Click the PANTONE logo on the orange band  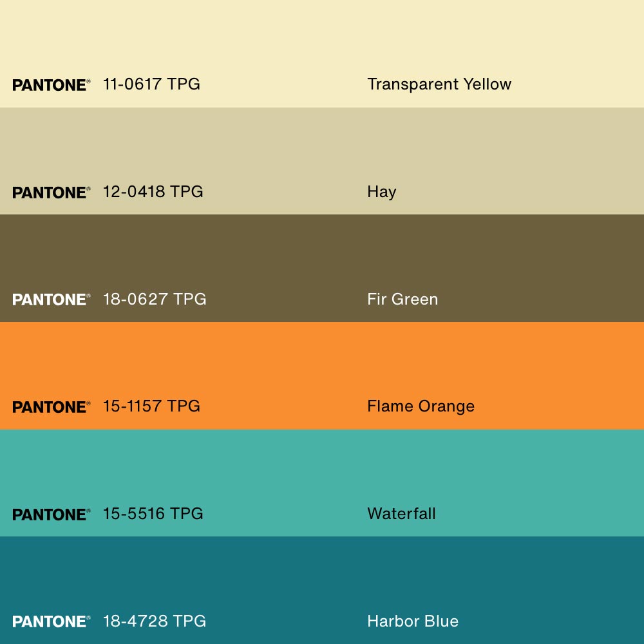51,407
